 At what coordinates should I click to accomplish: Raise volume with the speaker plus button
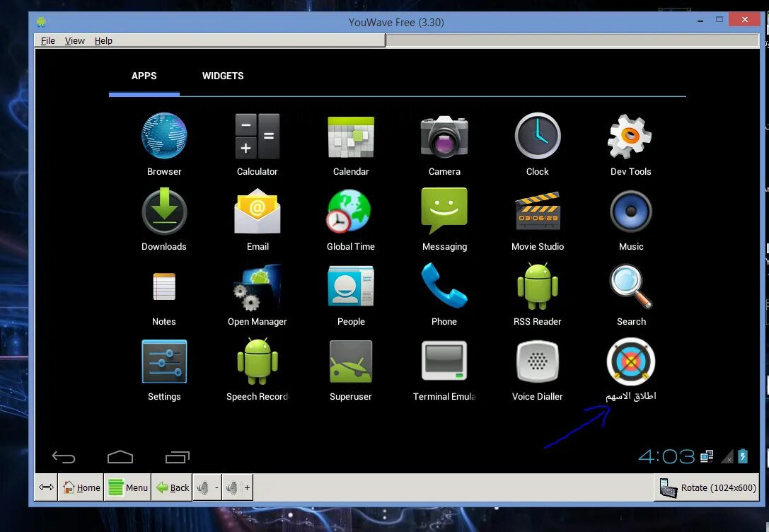coord(238,487)
